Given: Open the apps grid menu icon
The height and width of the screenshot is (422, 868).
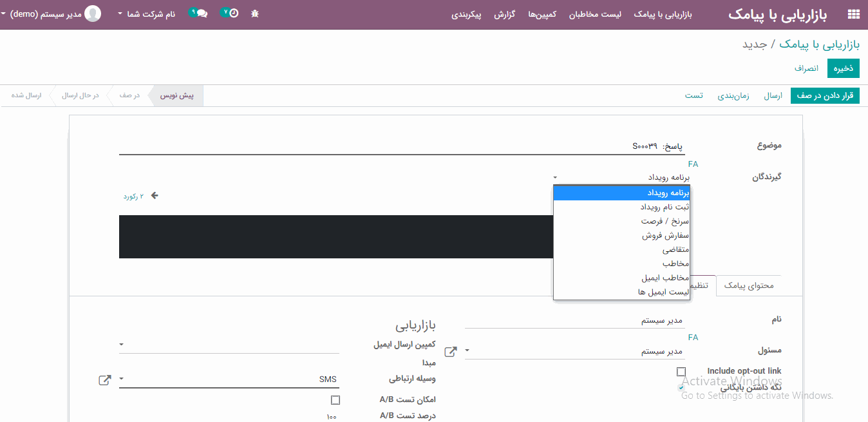Looking at the screenshot, I should pos(854,14).
